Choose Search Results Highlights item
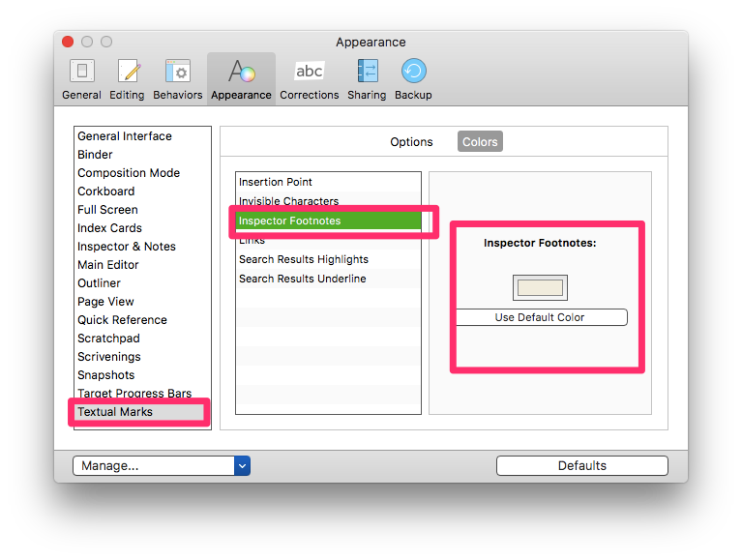The width and height of the screenshot is (742, 560). coord(328,259)
